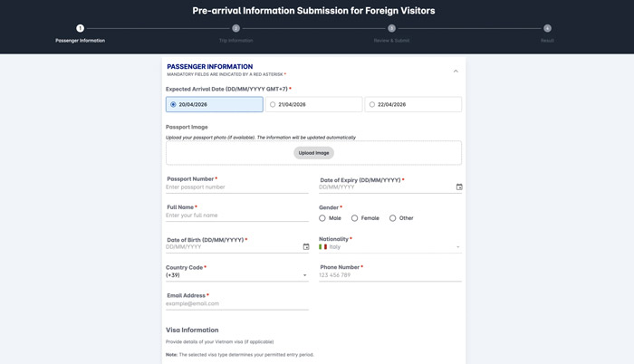Image resolution: width=634 pixels, height=364 pixels.
Task: Click step 1 Passenger Information circle
Action: 80,28
